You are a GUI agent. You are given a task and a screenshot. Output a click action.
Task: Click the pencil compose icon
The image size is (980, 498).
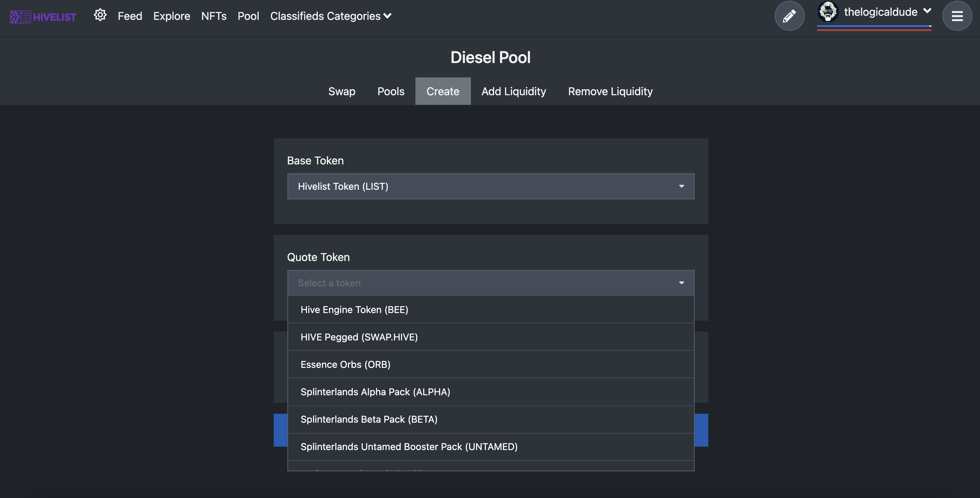click(789, 16)
